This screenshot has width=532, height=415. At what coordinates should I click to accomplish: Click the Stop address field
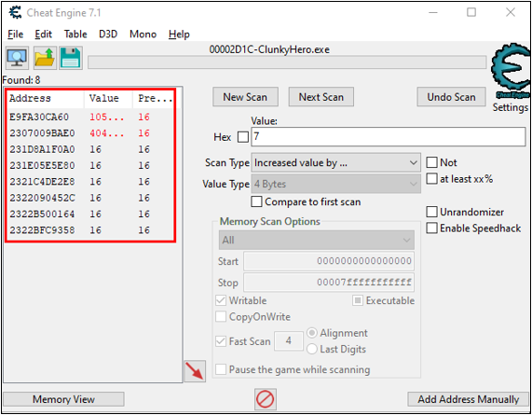pos(329,283)
